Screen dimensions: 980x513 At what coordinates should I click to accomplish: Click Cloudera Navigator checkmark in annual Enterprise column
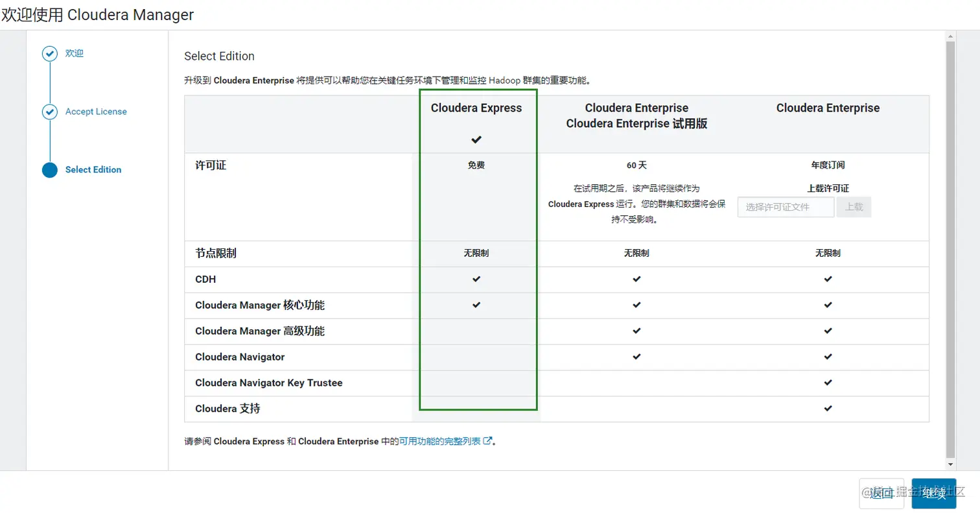point(828,357)
